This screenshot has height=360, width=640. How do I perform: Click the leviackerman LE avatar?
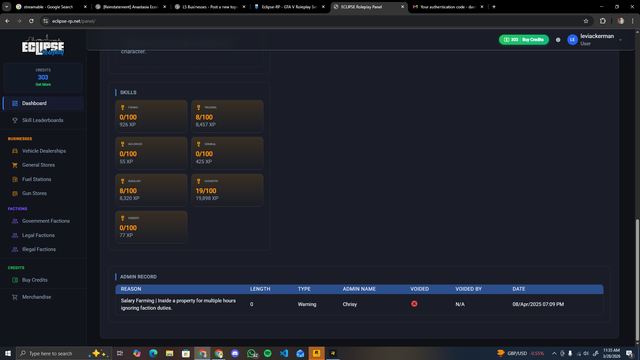(x=572, y=40)
